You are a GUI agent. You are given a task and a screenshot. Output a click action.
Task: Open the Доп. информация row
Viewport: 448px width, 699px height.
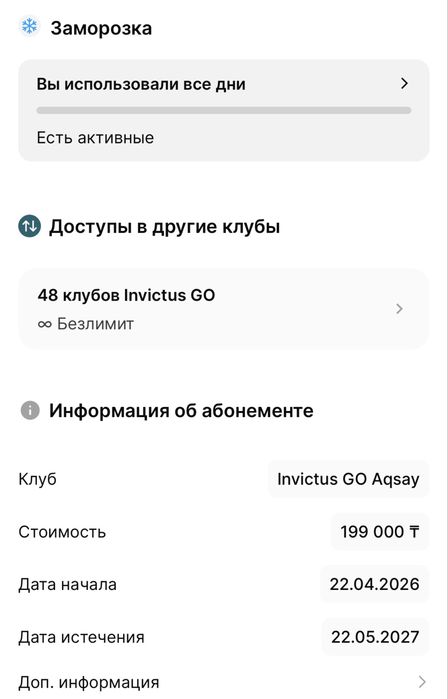click(224, 682)
